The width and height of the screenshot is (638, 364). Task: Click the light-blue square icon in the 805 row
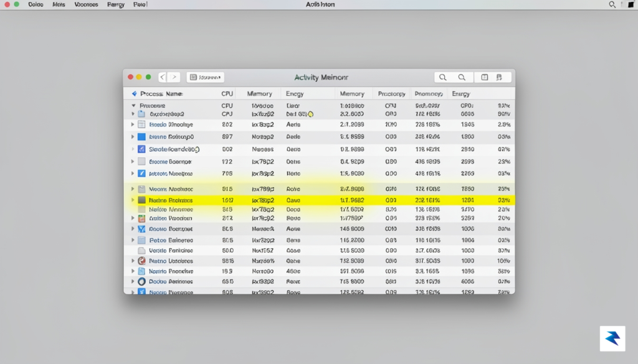pos(141,240)
